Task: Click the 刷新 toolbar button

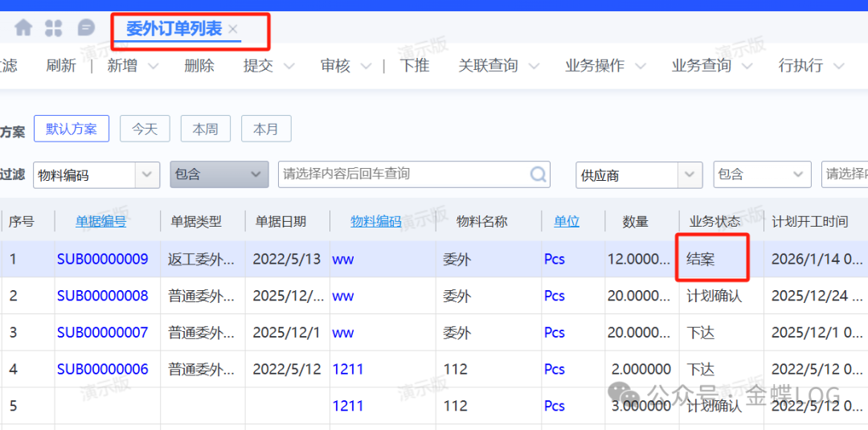Action: pos(61,66)
